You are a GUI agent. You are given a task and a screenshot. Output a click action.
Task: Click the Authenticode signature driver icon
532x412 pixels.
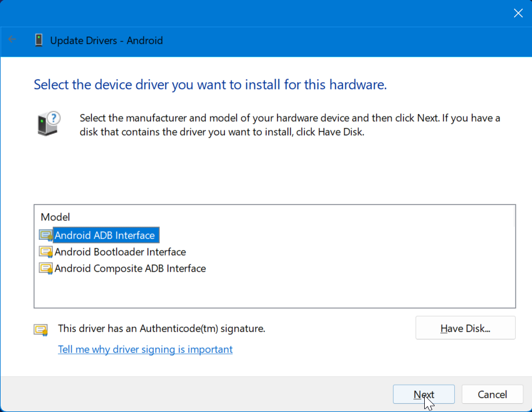(x=41, y=328)
